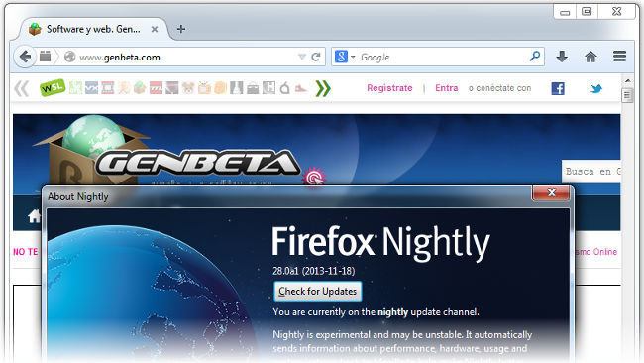Image resolution: width=644 pixels, height=363 pixels.
Task: Click the Busca en search box
Action: (591, 172)
